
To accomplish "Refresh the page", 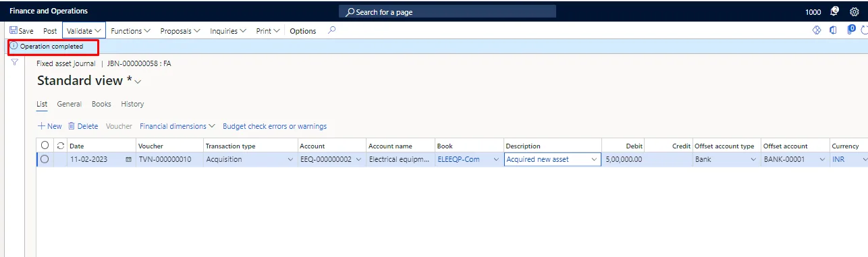I will [x=864, y=30].
